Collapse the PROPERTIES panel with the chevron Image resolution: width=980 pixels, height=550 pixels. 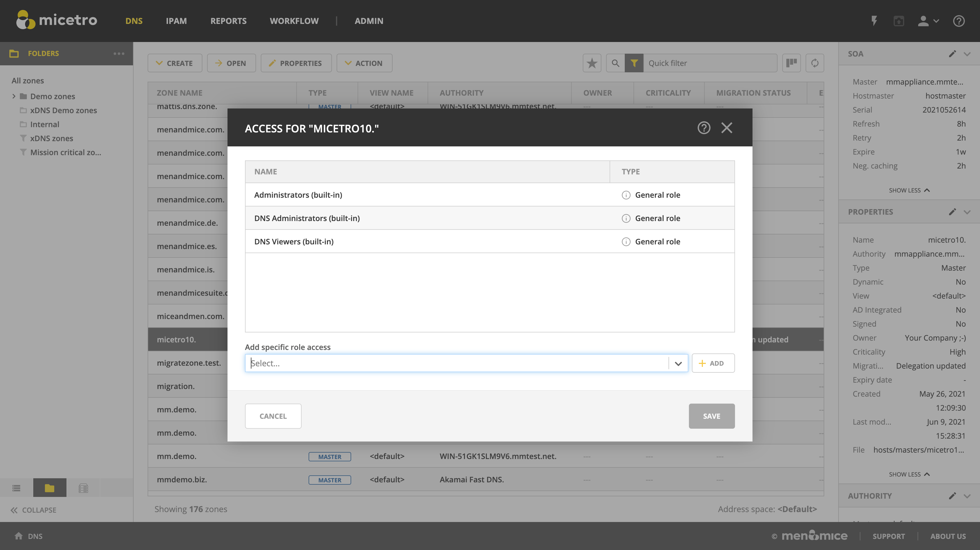[x=967, y=212]
